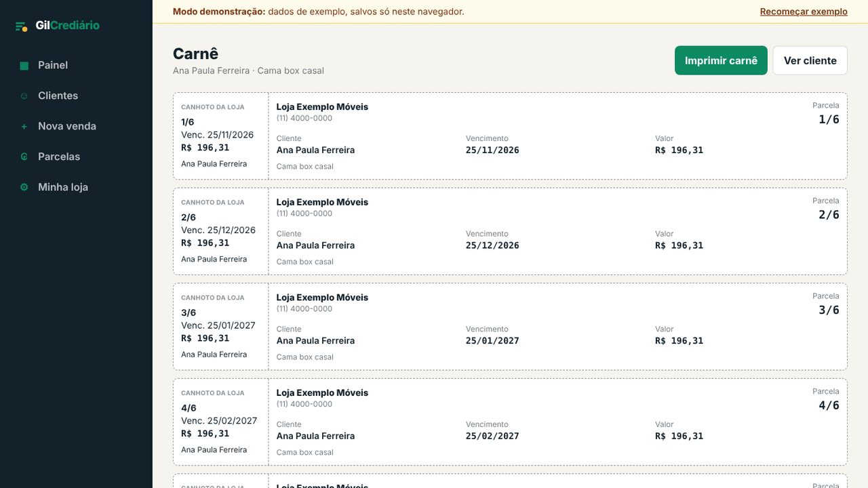Screen dimensions: 868x488
Task: Click the gear icon beside Minha loja
Action: (24, 188)
